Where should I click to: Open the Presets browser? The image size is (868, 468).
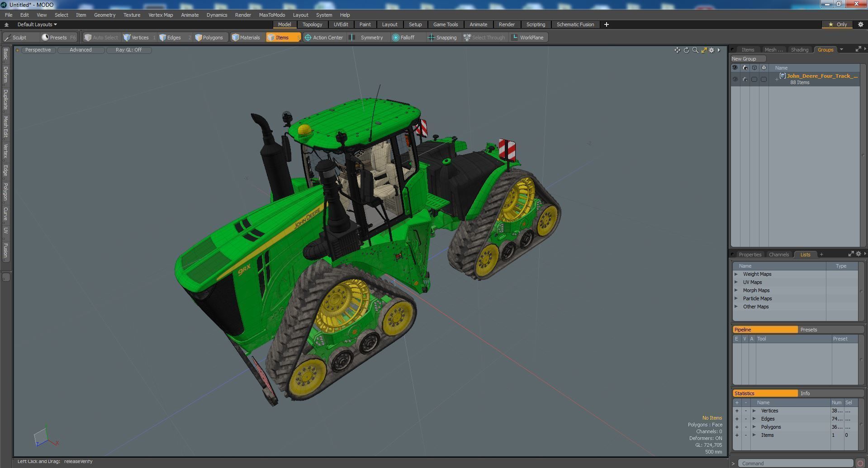[x=58, y=38]
